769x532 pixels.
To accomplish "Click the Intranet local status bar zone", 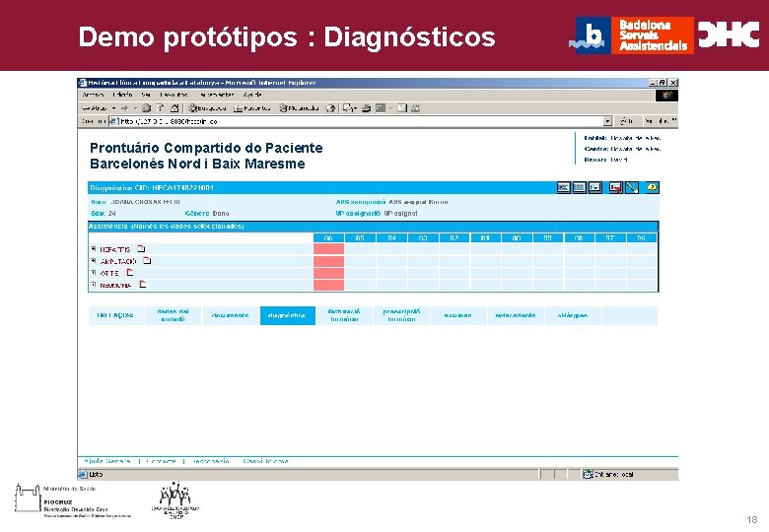I will 608,474.
